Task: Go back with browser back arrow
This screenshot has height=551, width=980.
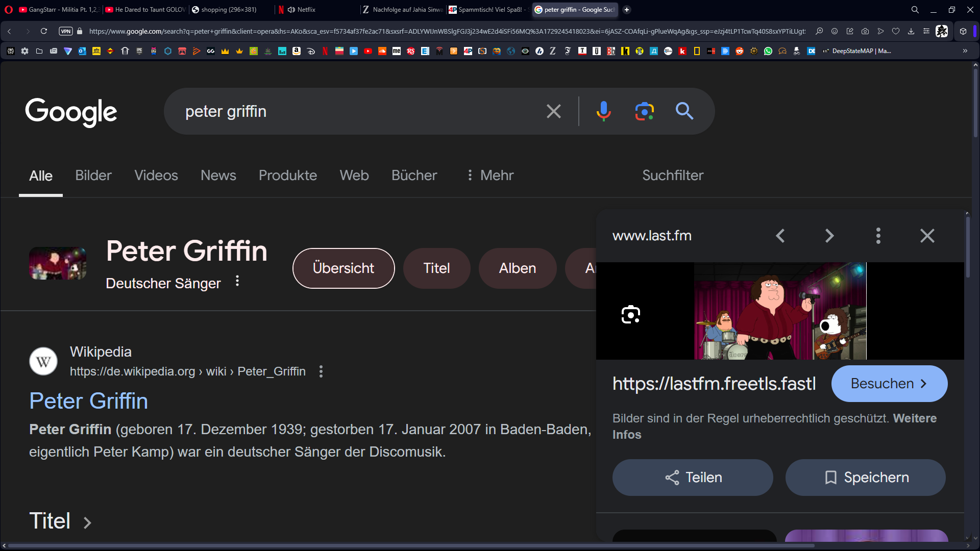Action: pos(9,31)
